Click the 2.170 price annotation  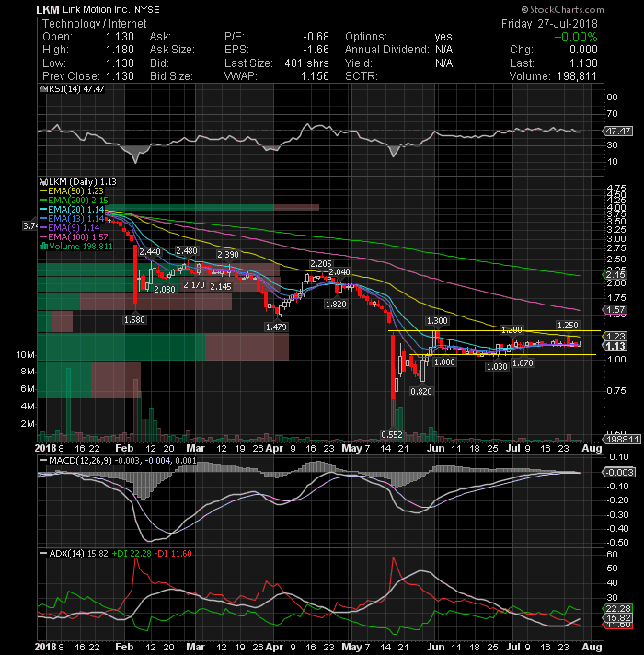194,285
